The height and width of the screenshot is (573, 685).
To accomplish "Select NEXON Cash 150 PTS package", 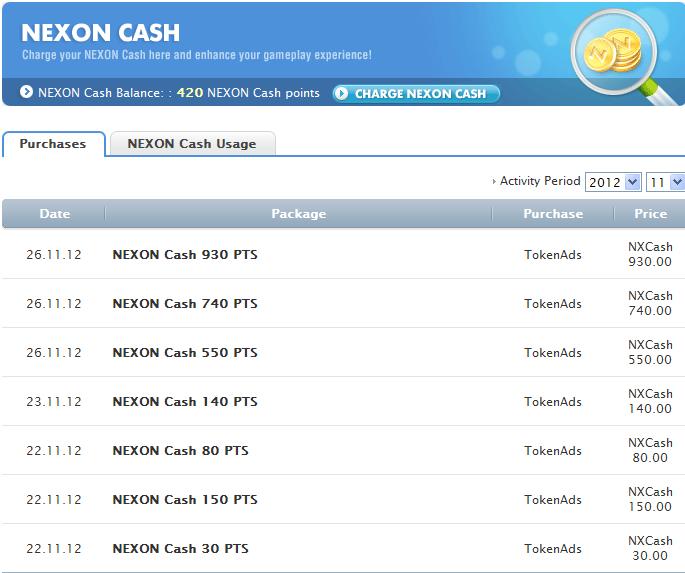I will pyautogui.click(x=185, y=499).
